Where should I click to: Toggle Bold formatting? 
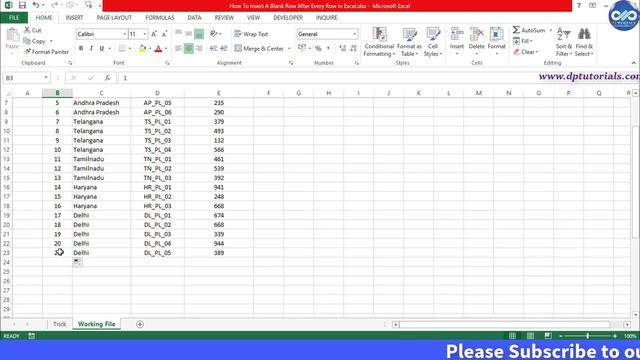[81, 49]
